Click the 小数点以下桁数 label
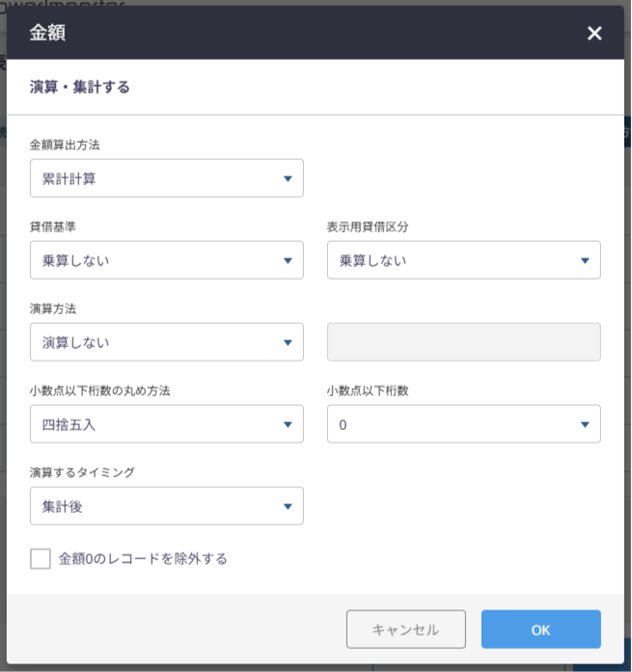The height and width of the screenshot is (672, 632). coord(368,390)
